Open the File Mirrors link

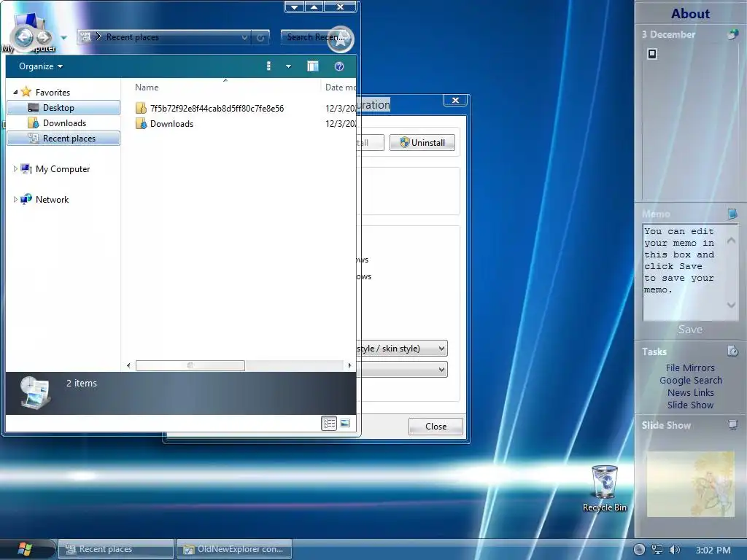click(x=690, y=367)
